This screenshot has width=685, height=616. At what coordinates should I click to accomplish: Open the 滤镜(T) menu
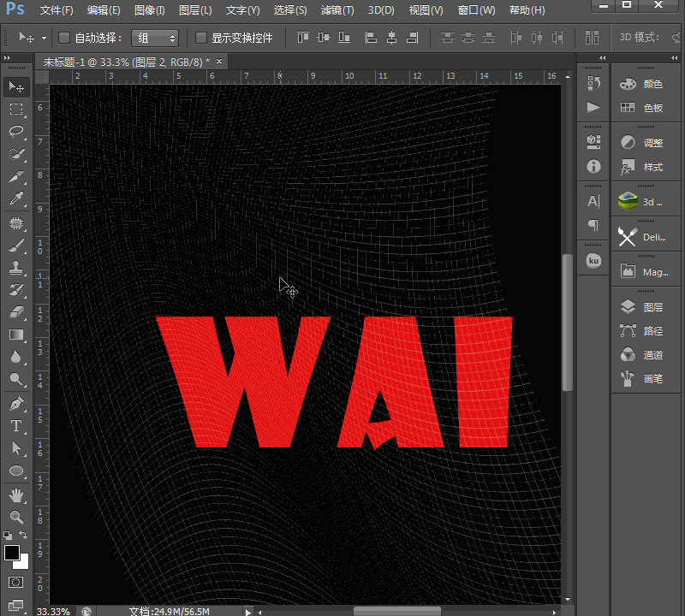(x=337, y=10)
